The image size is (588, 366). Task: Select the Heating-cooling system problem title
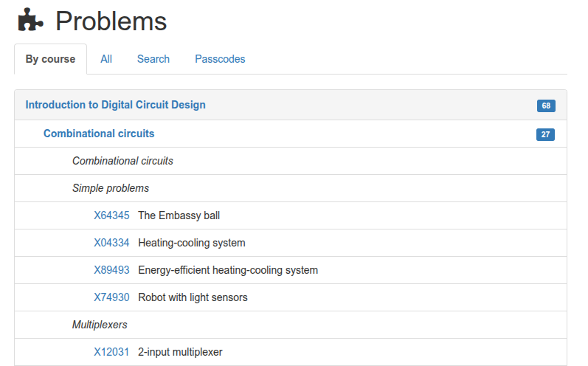click(192, 243)
